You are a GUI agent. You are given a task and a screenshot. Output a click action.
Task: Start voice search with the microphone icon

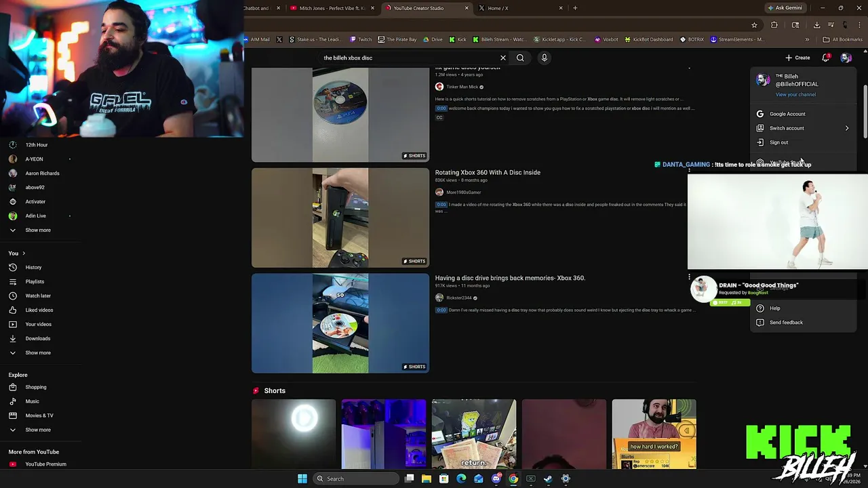point(544,58)
